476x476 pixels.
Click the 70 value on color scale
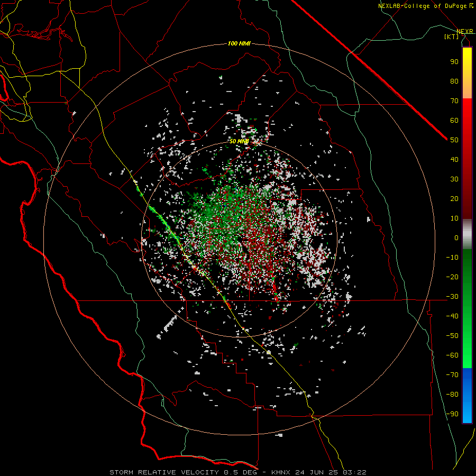tap(454, 101)
